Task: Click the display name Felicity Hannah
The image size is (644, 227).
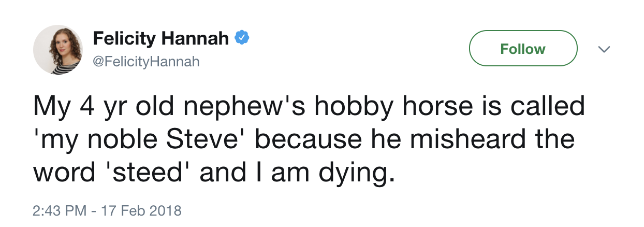Action: 160,38
